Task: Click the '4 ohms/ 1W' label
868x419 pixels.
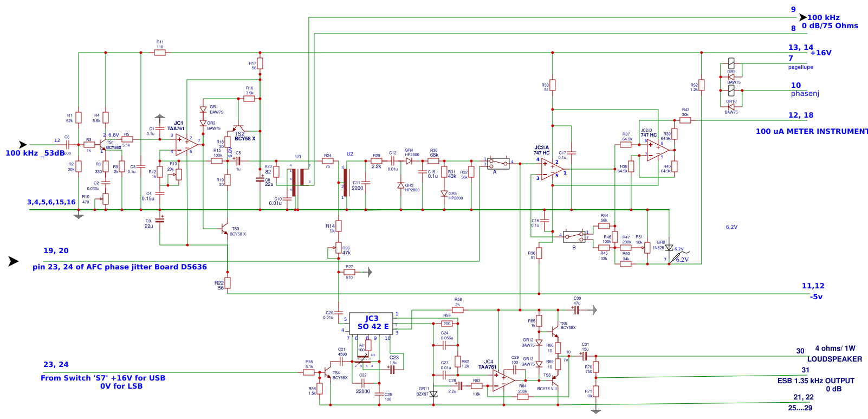Action: (x=835, y=348)
